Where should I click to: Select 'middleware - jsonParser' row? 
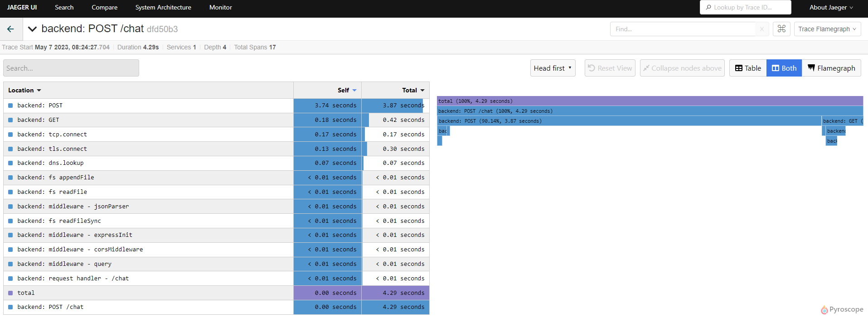coord(216,207)
